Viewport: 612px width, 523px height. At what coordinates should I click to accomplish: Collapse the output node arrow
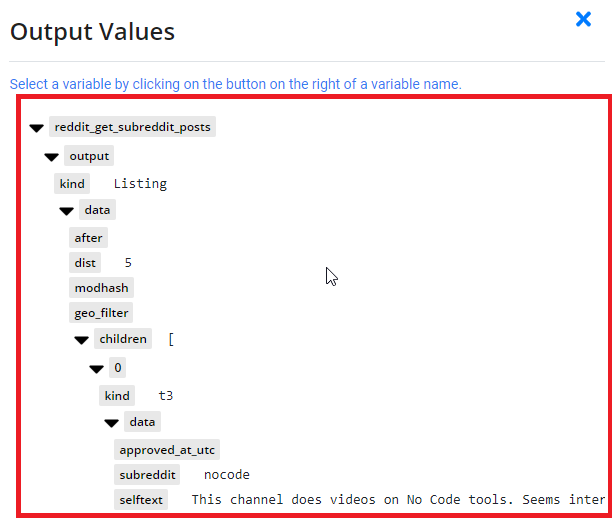tap(52, 157)
